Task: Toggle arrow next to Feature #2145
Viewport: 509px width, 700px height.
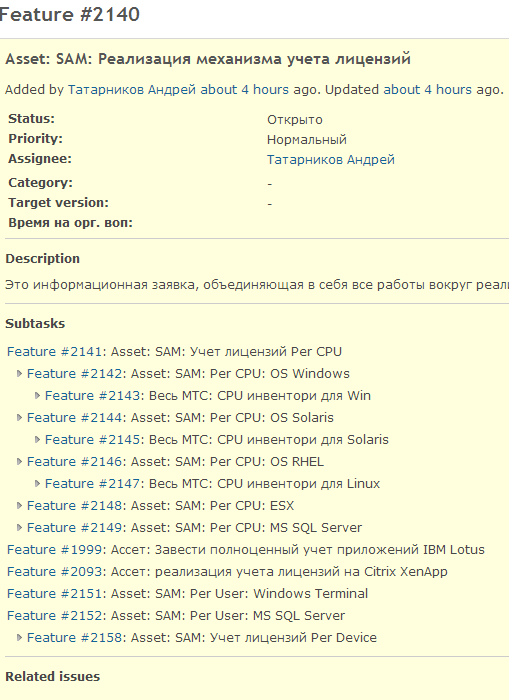Action: [x=38, y=440]
